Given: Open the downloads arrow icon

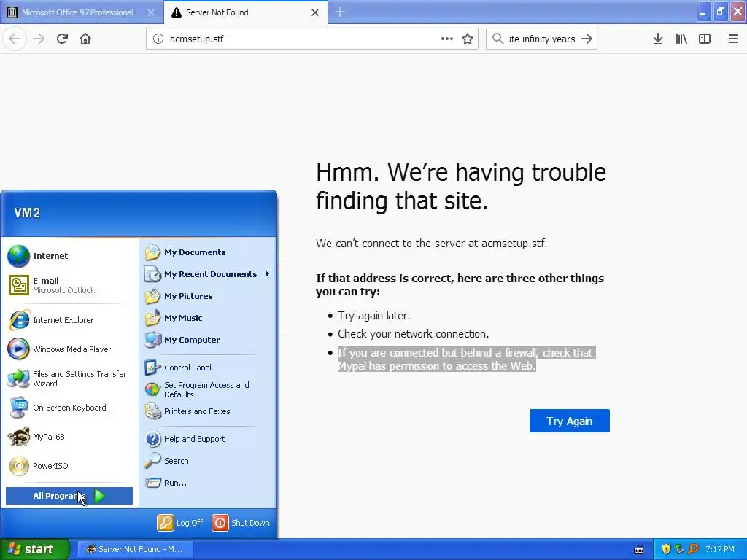Looking at the screenshot, I should click(x=658, y=39).
